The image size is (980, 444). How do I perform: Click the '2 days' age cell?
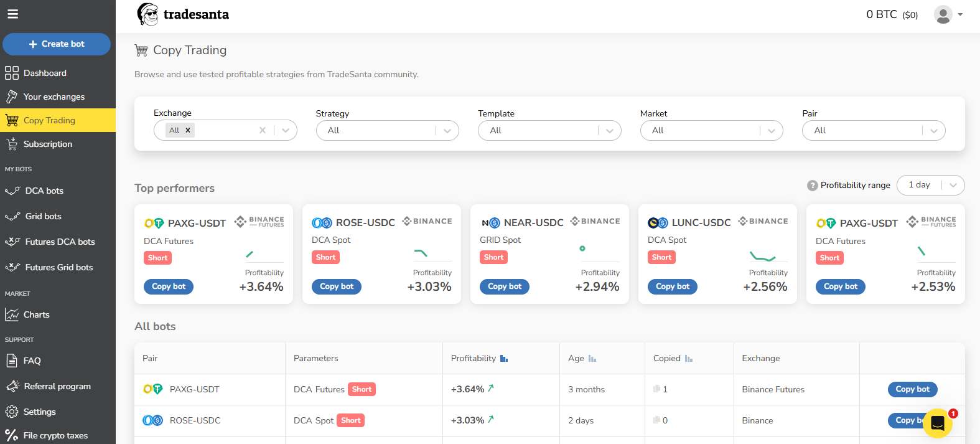pyautogui.click(x=581, y=420)
